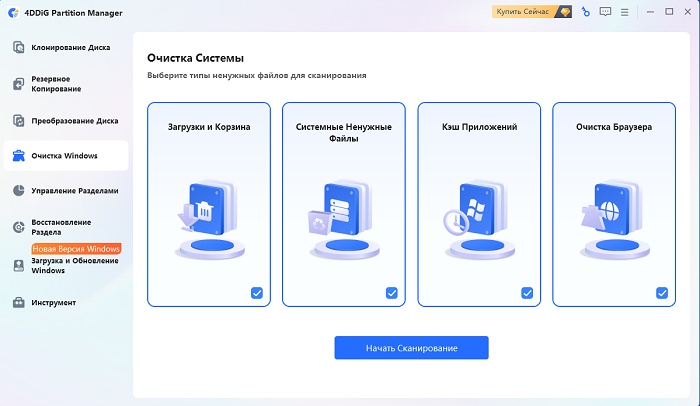This screenshot has width=700, height=406.
Task: Click the Загрузки и Корзина trash illustration
Action: tap(209, 220)
